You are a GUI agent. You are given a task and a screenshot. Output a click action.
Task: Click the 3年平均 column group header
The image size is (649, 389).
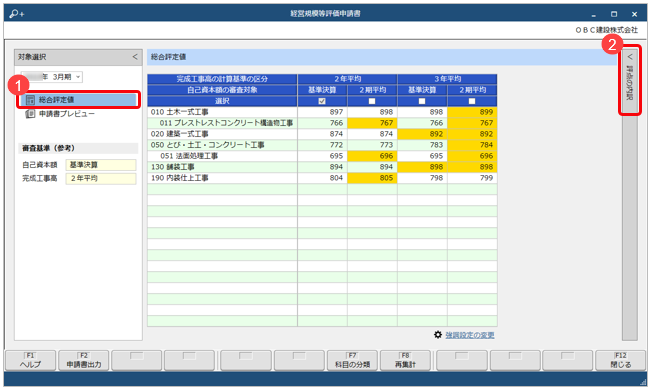tap(447, 79)
